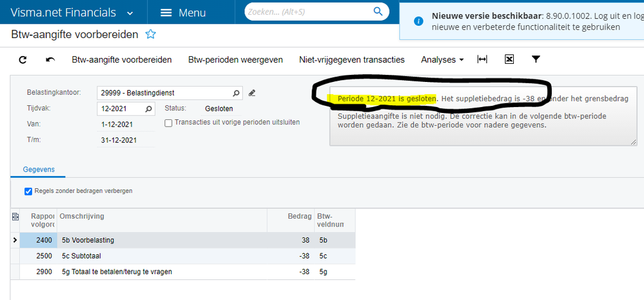Click the T/m date 31-12-2021
644x300 pixels.
click(119, 140)
